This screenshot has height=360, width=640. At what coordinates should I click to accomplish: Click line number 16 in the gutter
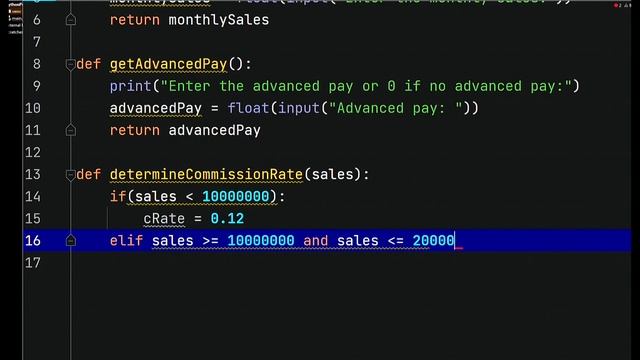[33, 240]
